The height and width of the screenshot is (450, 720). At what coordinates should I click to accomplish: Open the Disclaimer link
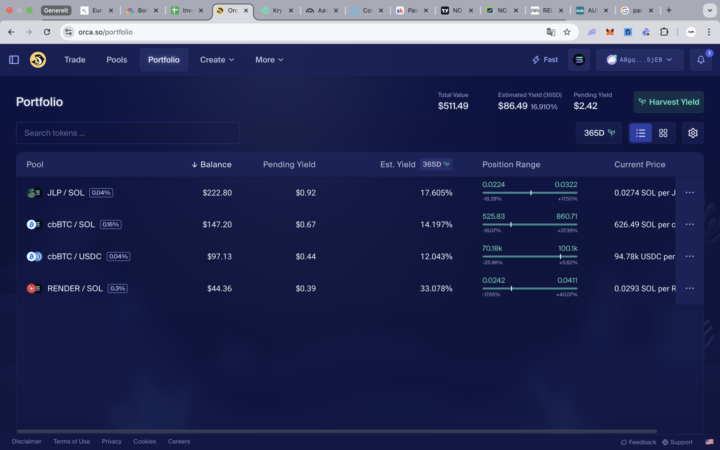27,441
